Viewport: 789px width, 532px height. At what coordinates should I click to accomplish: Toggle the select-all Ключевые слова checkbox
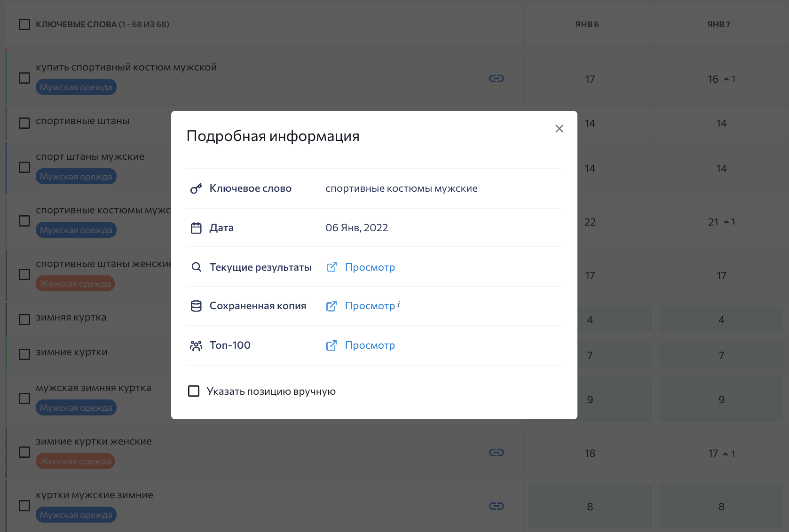click(x=24, y=24)
